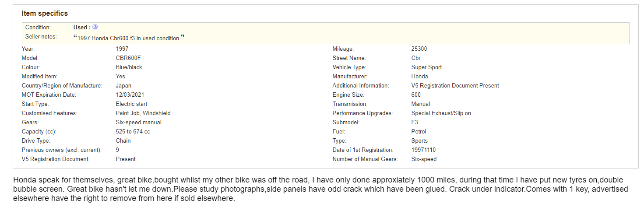The width and height of the screenshot is (644, 207).
Task: Click 'V5 Registration Document Present' additional information
Action: [x=455, y=86]
